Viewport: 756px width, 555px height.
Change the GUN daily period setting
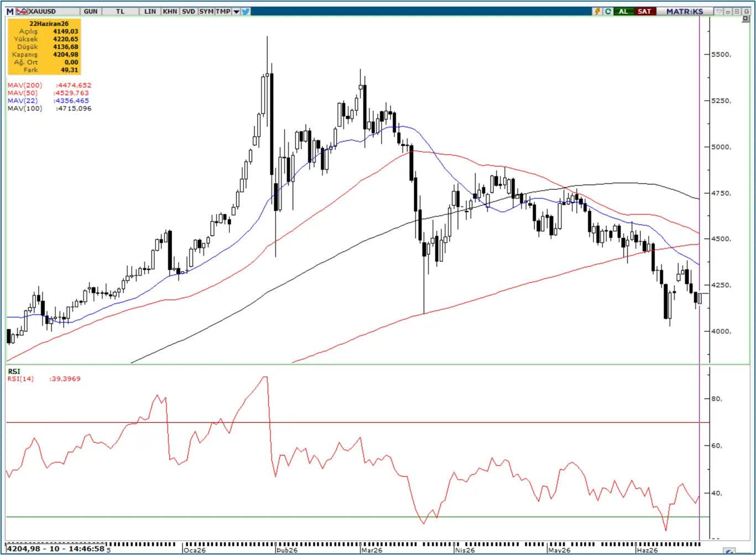tap(91, 11)
